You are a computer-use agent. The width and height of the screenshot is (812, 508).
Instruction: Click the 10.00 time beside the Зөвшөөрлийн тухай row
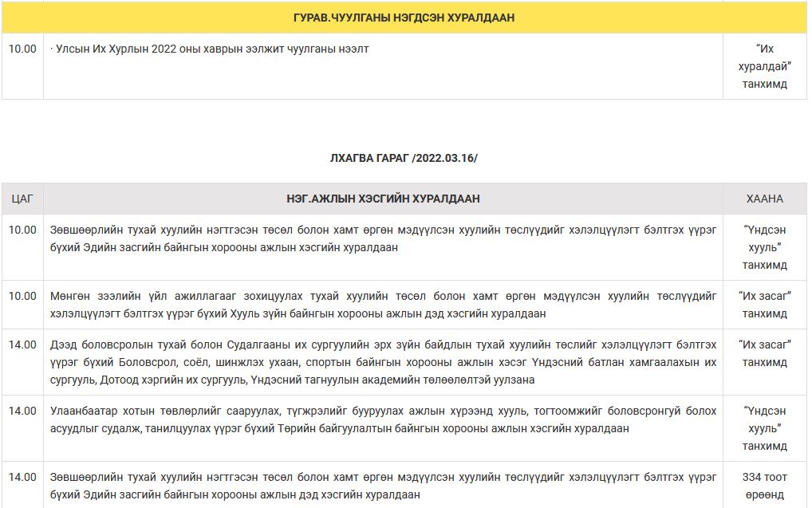[x=22, y=230]
